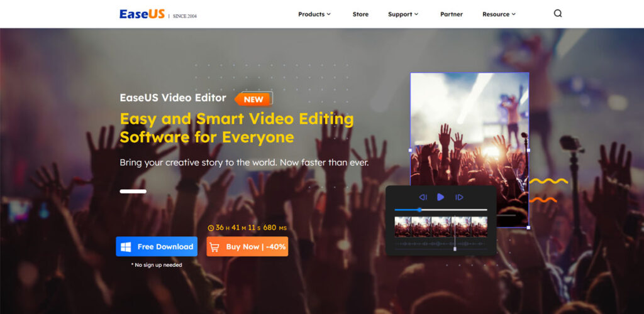Step forward one frame in video preview
Screen dimensions: 644x314
point(459,198)
